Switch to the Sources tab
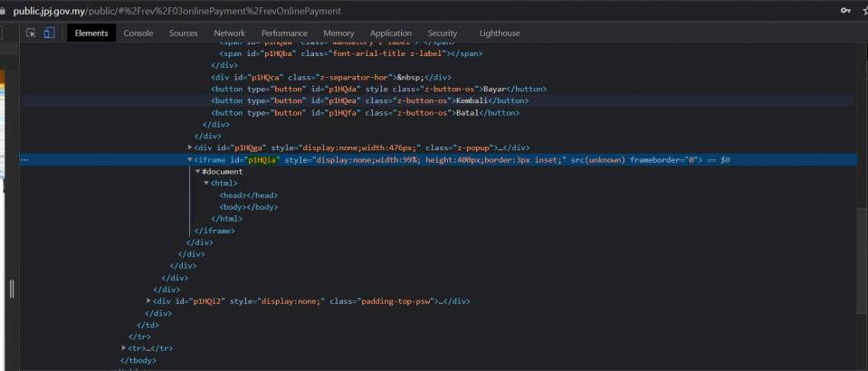This screenshot has height=371, width=868. tap(183, 33)
